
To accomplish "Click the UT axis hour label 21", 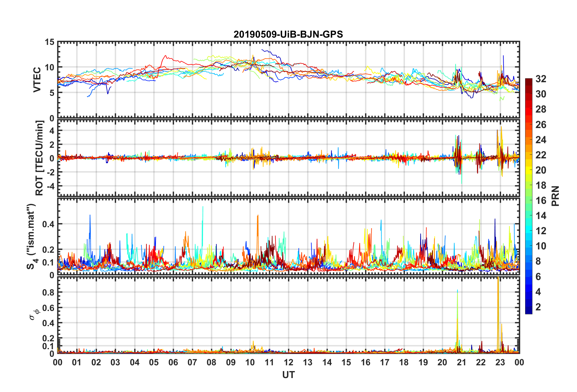I will [x=462, y=362].
